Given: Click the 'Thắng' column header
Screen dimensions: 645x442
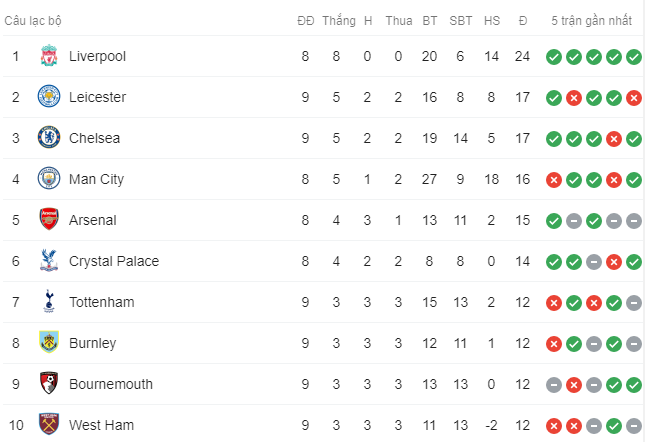Looking at the screenshot, I should pyautogui.click(x=339, y=21).
